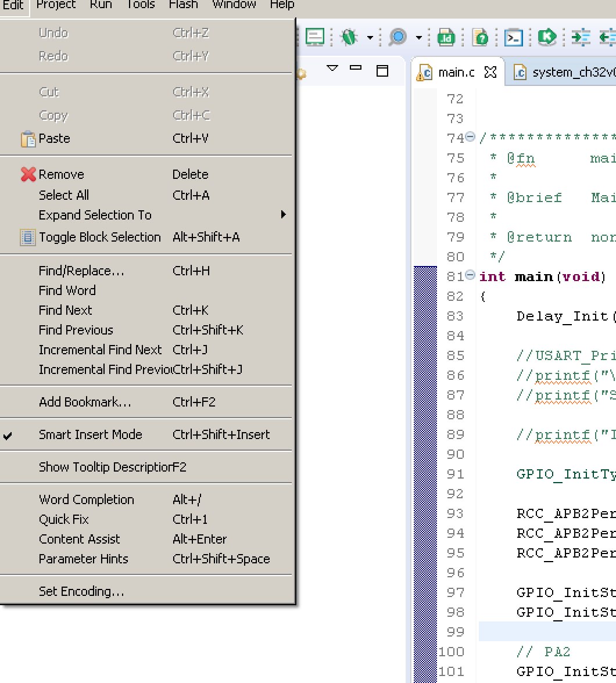Open the help document toolbar icon
The image size is (616, 683).
pyautogui.click(x=480, y=38)
